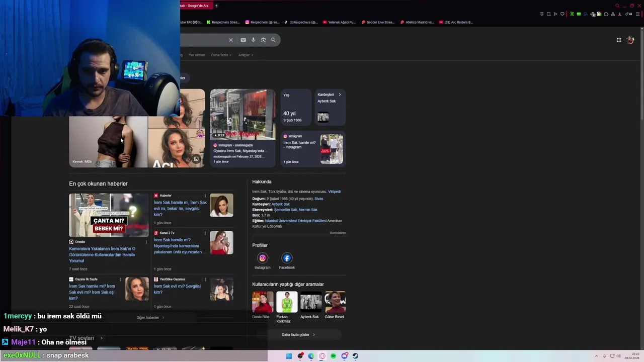Clear the Google search box text
The width and height of the screenshot is (644, 362).
tap(231, 40)
